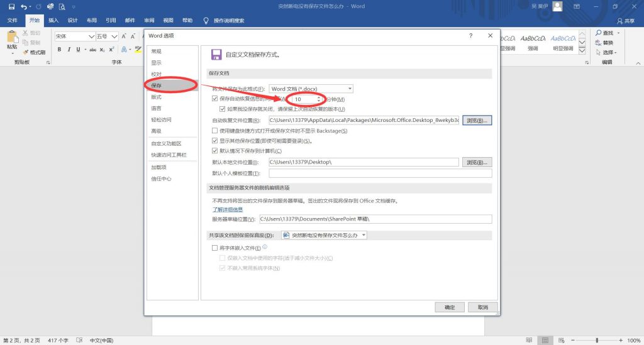644x345 pixels.
Task: Open 选择 select dropdown in editing group
Action: tap(606, 53)
